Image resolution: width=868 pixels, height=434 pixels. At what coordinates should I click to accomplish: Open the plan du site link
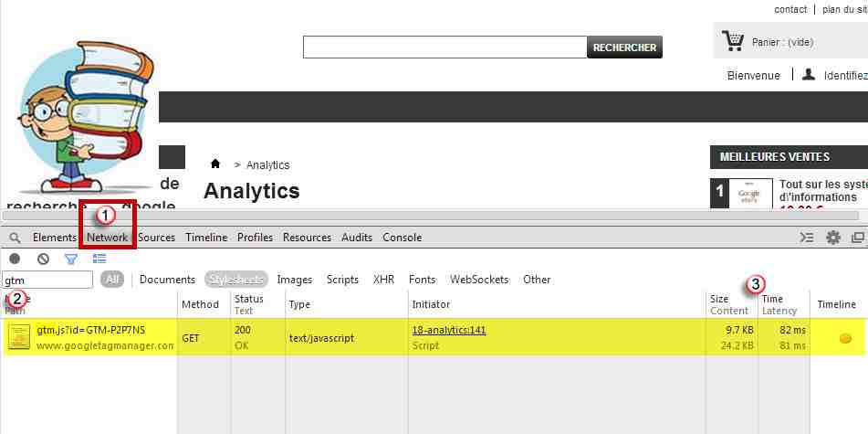(845, 9)
